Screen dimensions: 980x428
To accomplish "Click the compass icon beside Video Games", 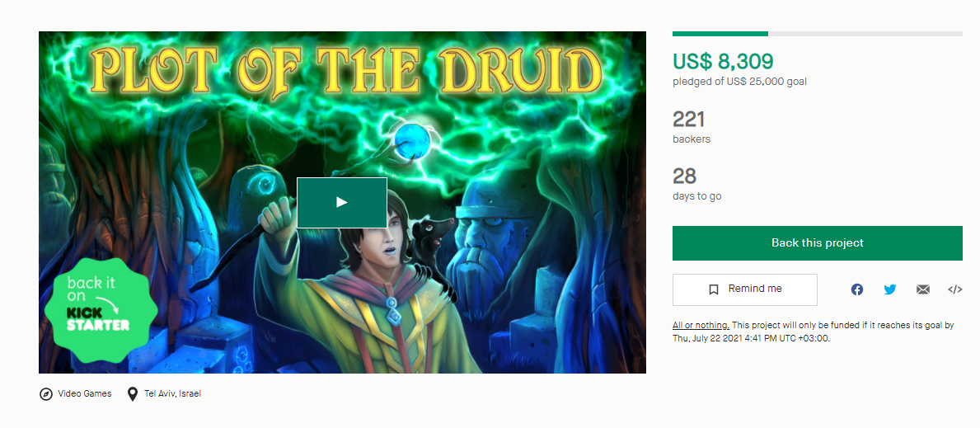I will coord(45,394).
